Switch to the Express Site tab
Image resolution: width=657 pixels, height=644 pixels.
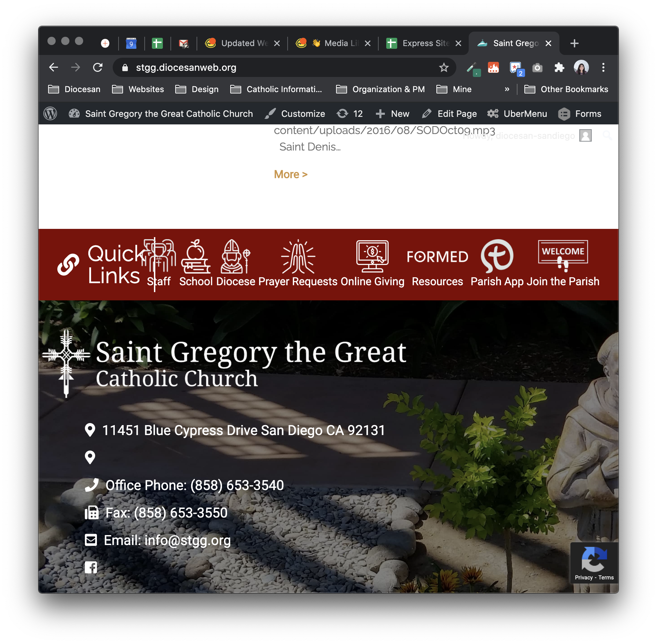tap(423, 43)
